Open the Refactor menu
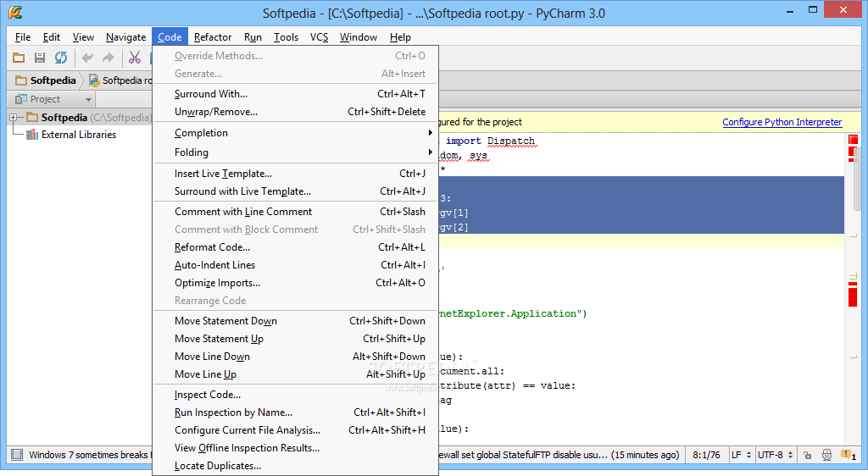This screenshot has width=868, height=476. coord(213,37)
